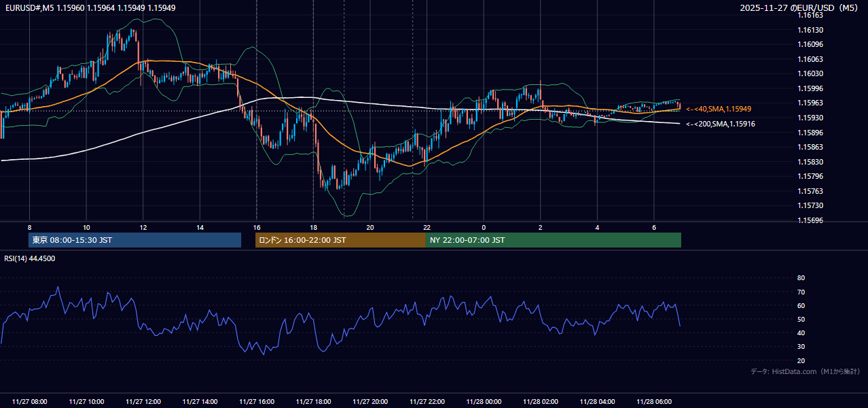Image resolution: width=868 pixels, height=408 pixels.
Task: Click the RSI 50 level label
Action: (801, 319)
